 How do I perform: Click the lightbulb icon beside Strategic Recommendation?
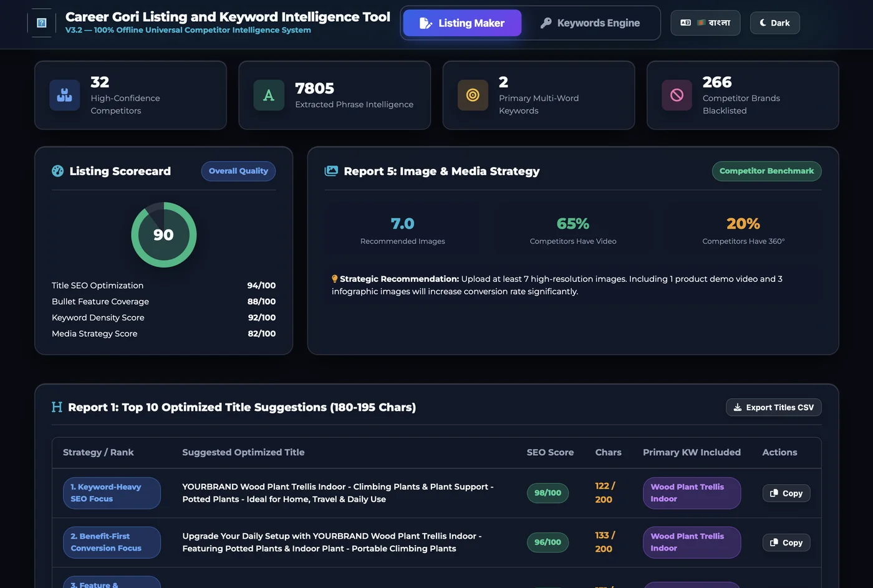click(x=335, y=279)
